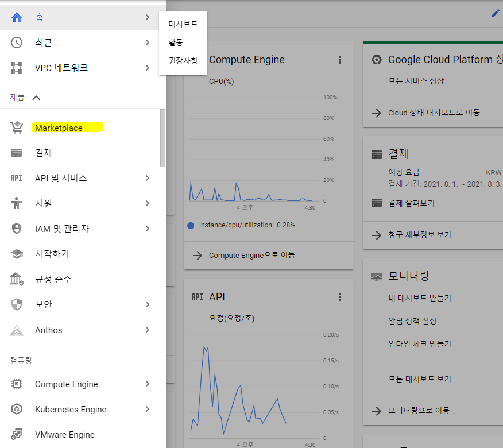Click the API icon beside API 및 서비스
The image size is (503, 448).
coord(17,178)
